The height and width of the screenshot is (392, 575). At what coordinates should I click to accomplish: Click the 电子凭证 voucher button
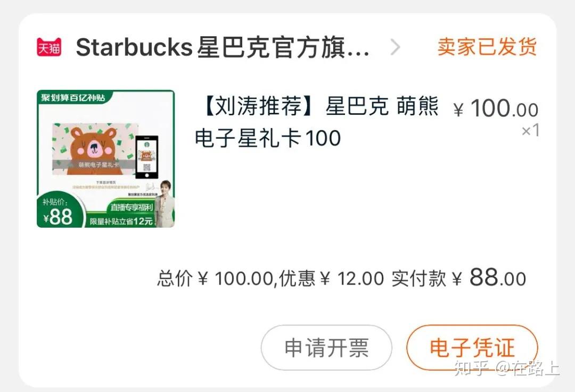[472, 347]
